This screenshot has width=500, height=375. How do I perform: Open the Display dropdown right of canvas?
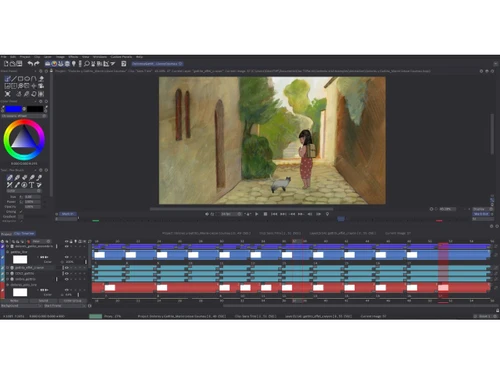[482, 209]
